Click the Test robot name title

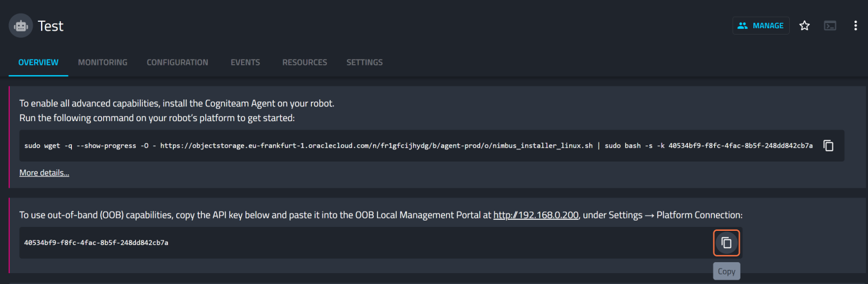click(51, 26)
